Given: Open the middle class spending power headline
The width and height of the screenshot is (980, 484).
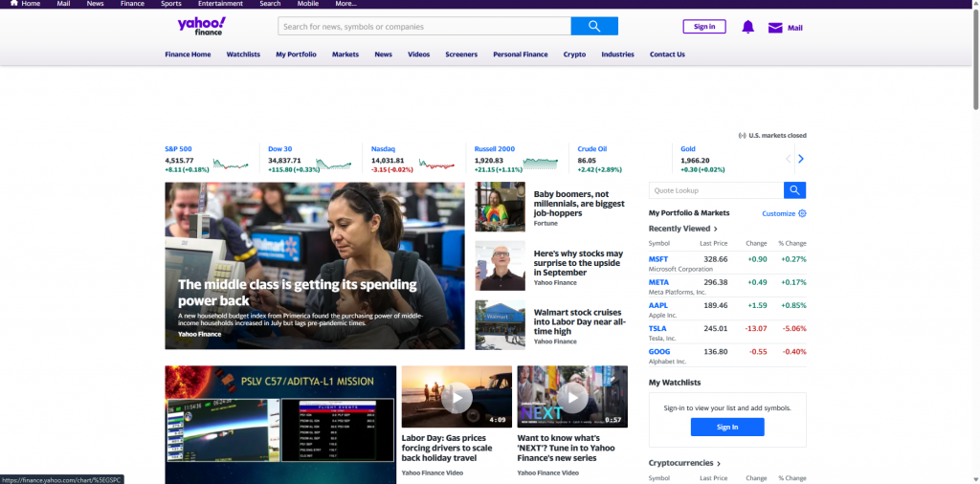Looking at the screenshot, I should point(297,293).
